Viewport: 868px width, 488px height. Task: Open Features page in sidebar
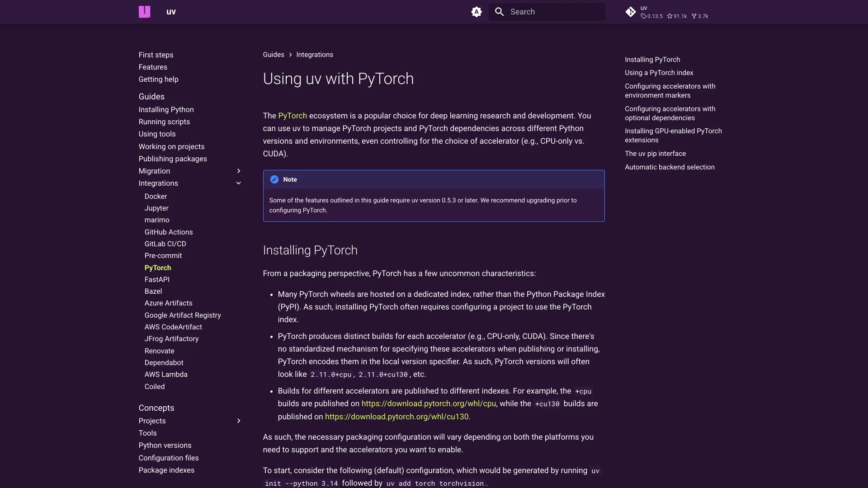coord(153,67)
